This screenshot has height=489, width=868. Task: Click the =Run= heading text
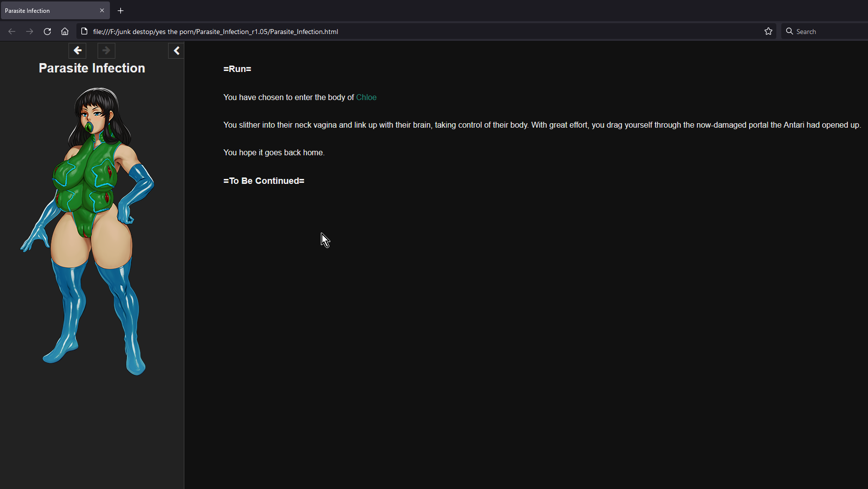pyautogui.click(x=237, y=69)
